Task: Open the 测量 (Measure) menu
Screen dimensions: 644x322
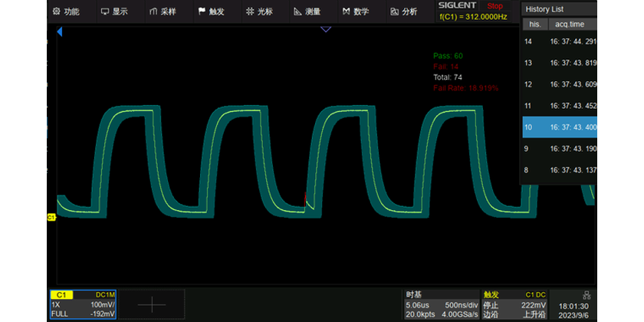Action: 307,11
